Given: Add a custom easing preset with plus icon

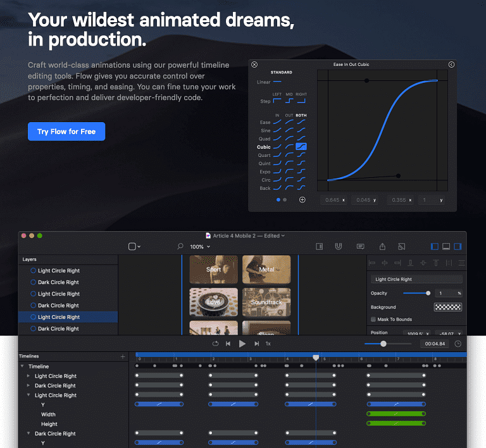Looking at the screenshot, I should pos(302,200).
